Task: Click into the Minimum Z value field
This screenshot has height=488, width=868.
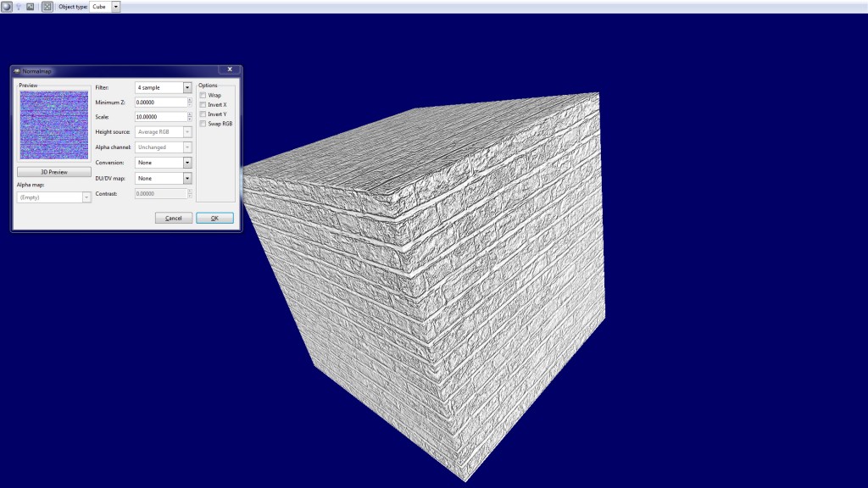Action: pyautogui.click(x=161, y=103)
